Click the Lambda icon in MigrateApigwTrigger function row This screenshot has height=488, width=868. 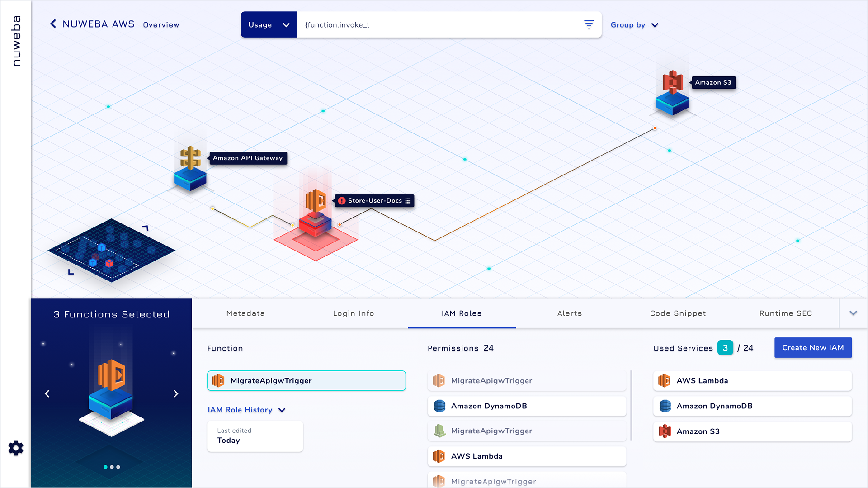click(218, 380)
